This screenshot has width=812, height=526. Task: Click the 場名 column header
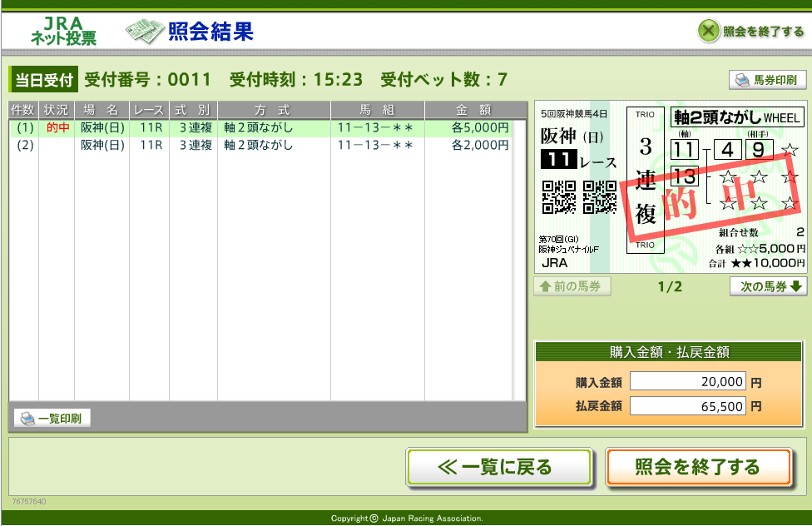click(102, 110)
